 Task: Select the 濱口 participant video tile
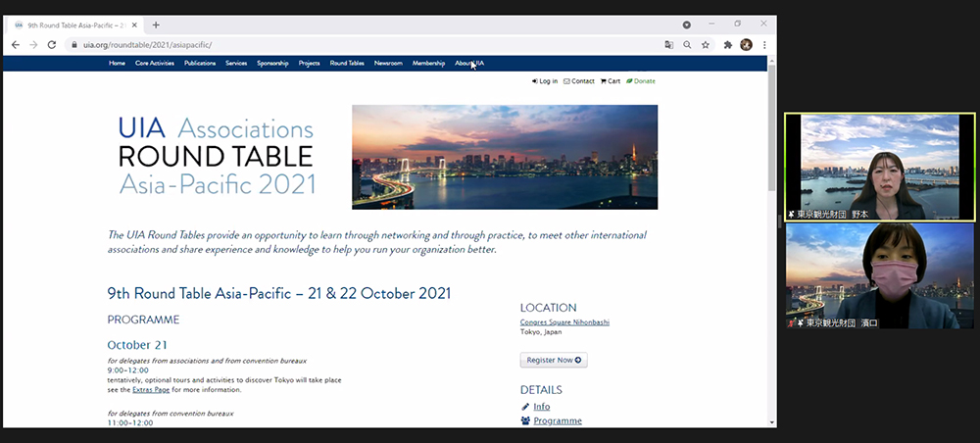pyautogui.click(x=879, y=275)
